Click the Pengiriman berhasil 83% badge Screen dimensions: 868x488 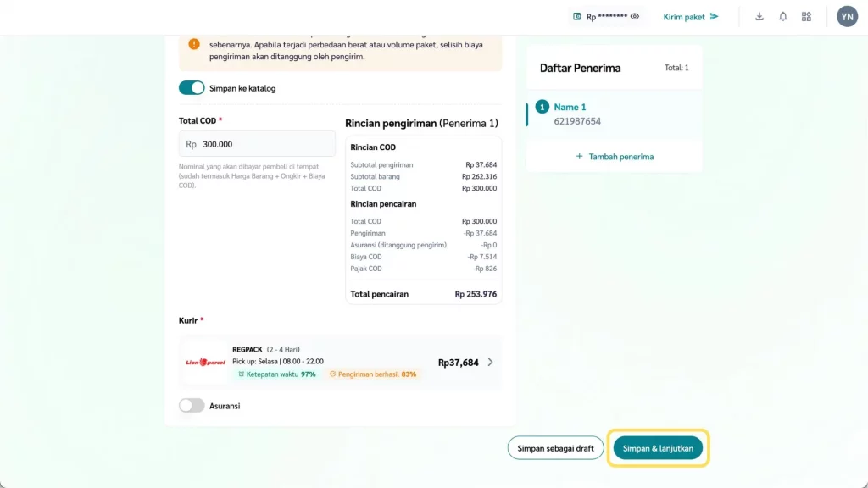point(373,374)
